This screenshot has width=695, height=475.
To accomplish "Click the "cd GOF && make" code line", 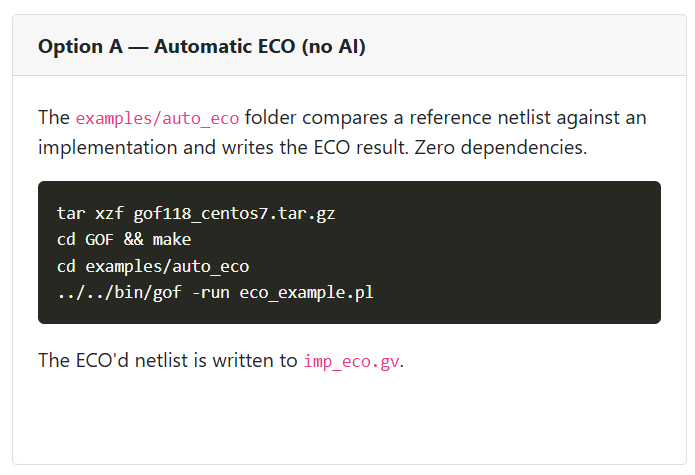I will tap(124, 240).
